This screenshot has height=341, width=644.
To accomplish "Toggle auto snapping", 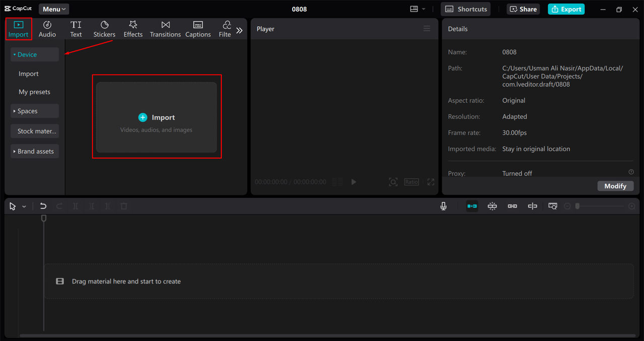I will (492, 206).
